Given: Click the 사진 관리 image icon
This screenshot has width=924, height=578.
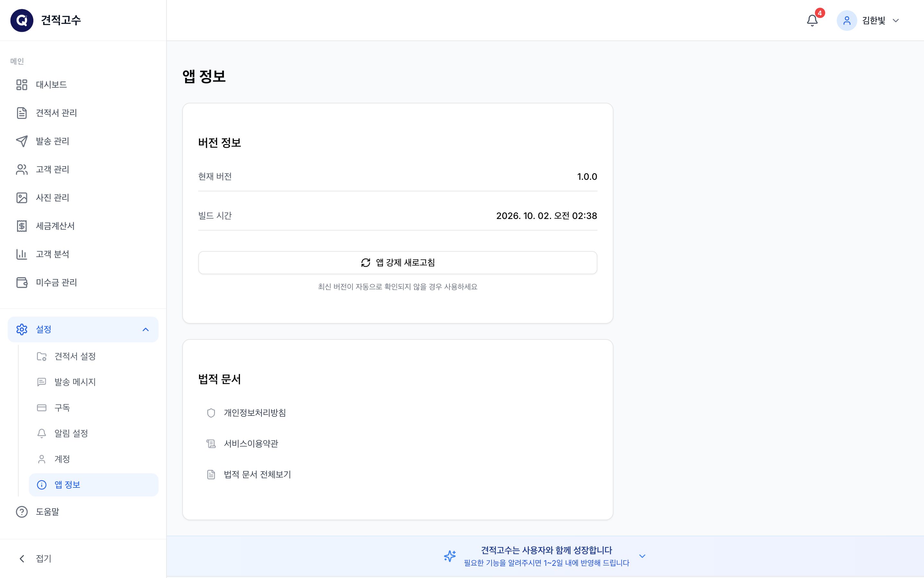Looking at the screenshot, I should tap(22, 197).
